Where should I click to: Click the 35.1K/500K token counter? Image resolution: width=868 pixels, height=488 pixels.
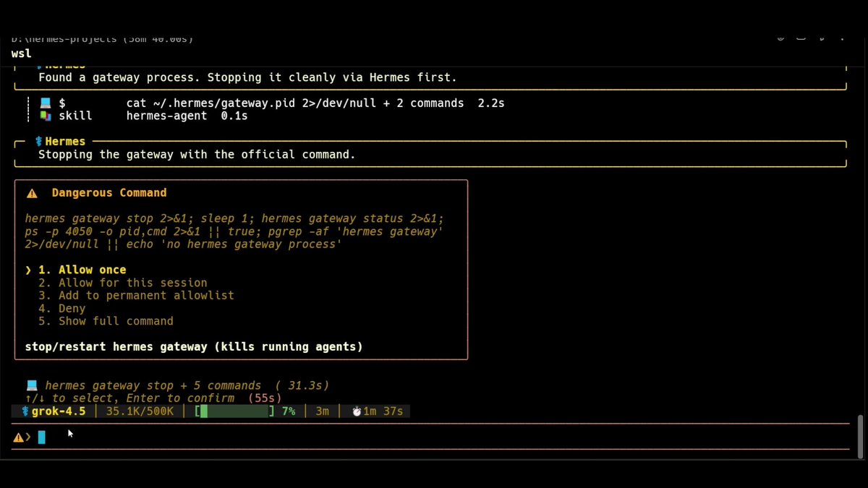(x=140, y=411)
